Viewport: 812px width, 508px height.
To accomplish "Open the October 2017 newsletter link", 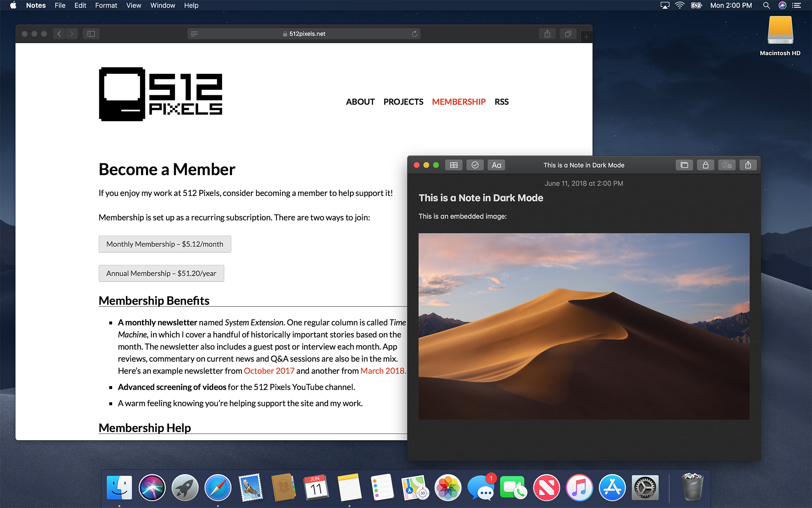I will [269, 371].
